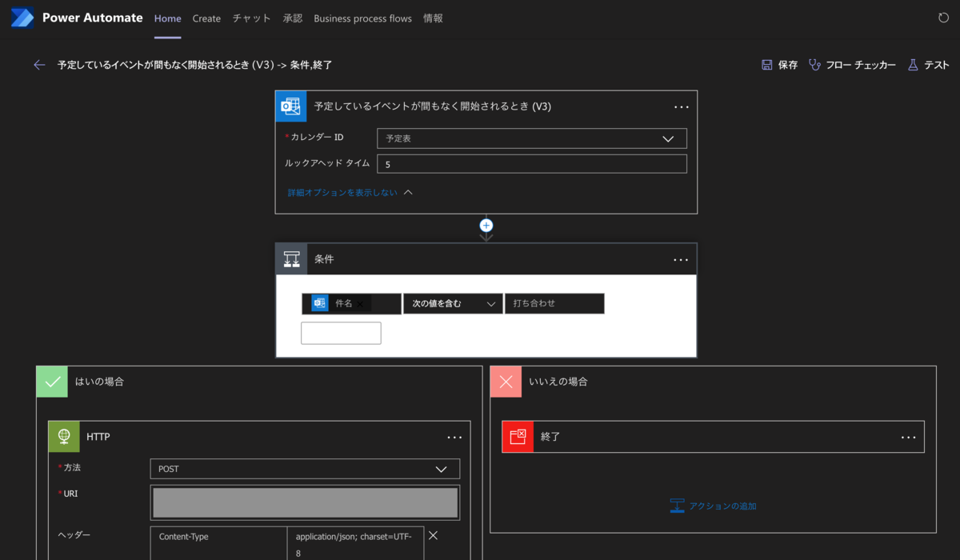Viewport: 960px width, 560px height.
Task: Click the ルックアヘッド タイム field
Action: click(532, 164)
